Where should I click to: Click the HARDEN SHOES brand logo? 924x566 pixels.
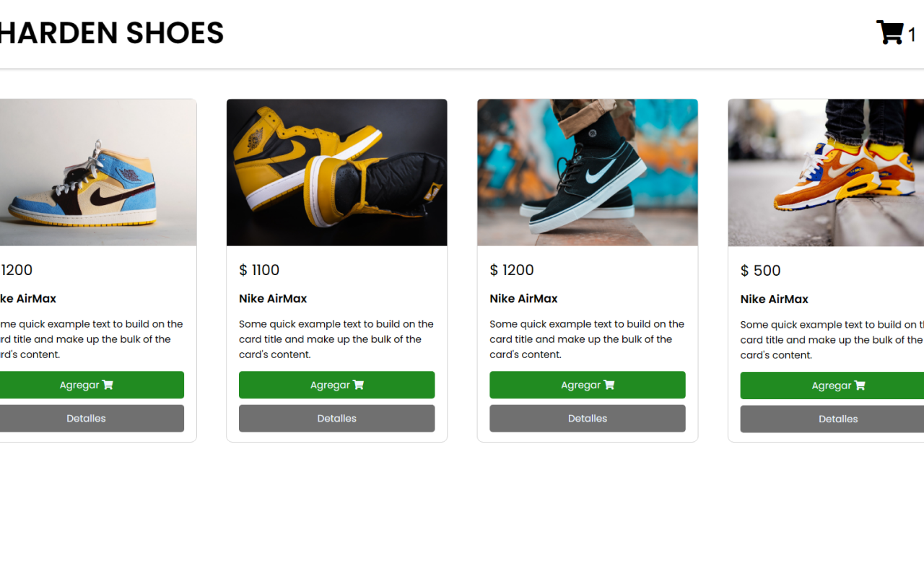[x=111, y=33]
